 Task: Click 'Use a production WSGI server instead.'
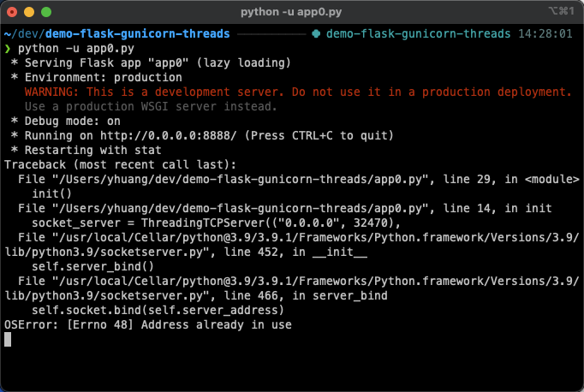[151, 107]
